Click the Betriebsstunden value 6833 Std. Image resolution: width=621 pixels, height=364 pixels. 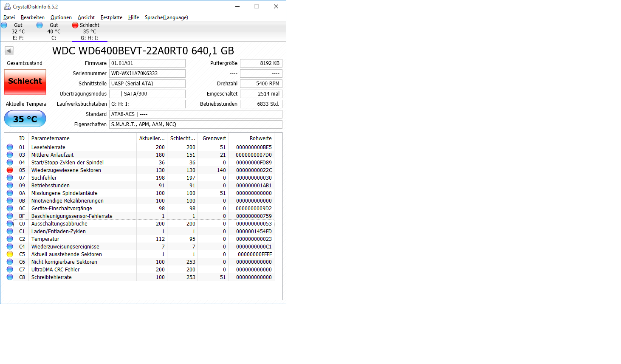pos(261,104)
